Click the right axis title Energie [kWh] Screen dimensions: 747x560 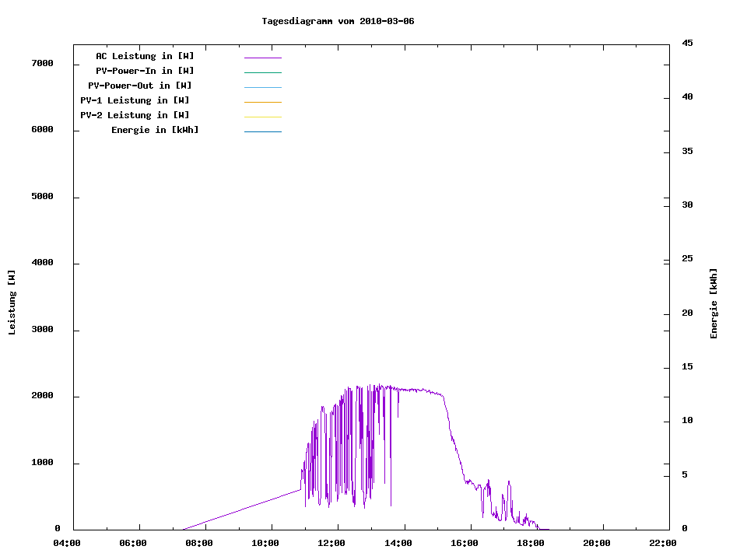(714, 303)
